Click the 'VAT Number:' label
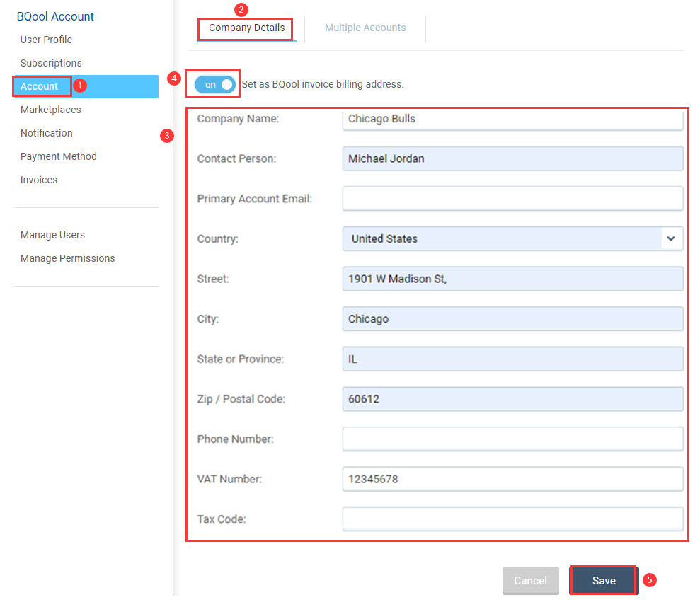700x607 pixels. (229, 479)
